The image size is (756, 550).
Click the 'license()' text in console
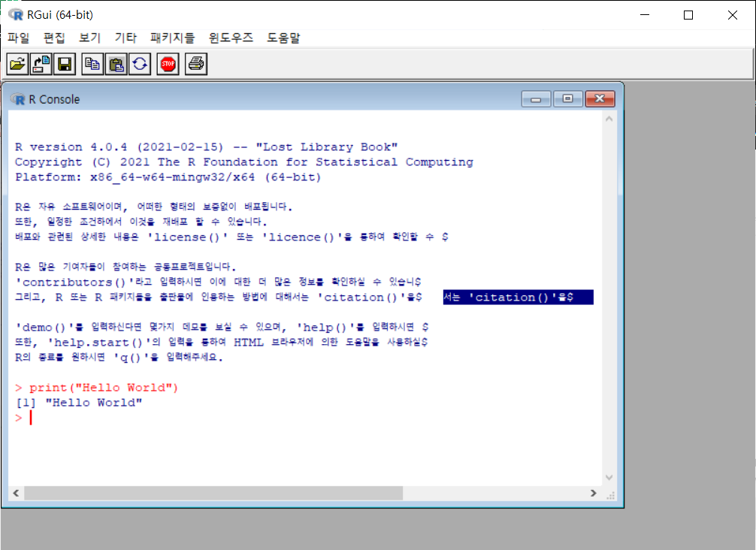tap(187, 237)
